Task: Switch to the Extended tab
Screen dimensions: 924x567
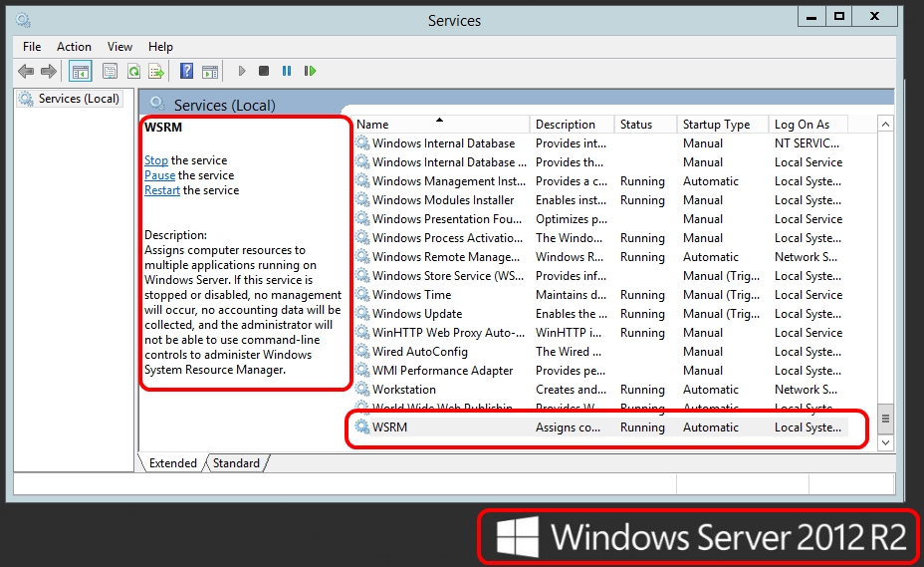Action: [172, 463]
